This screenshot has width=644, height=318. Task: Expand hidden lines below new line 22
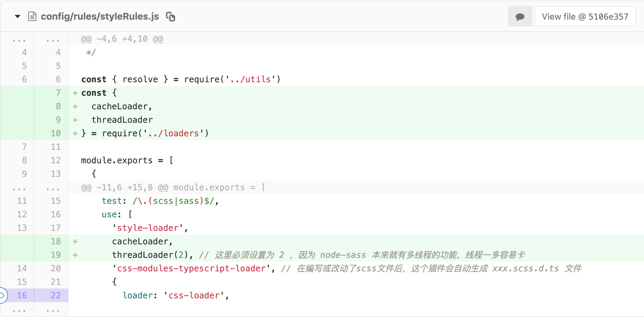click(53, 310)
